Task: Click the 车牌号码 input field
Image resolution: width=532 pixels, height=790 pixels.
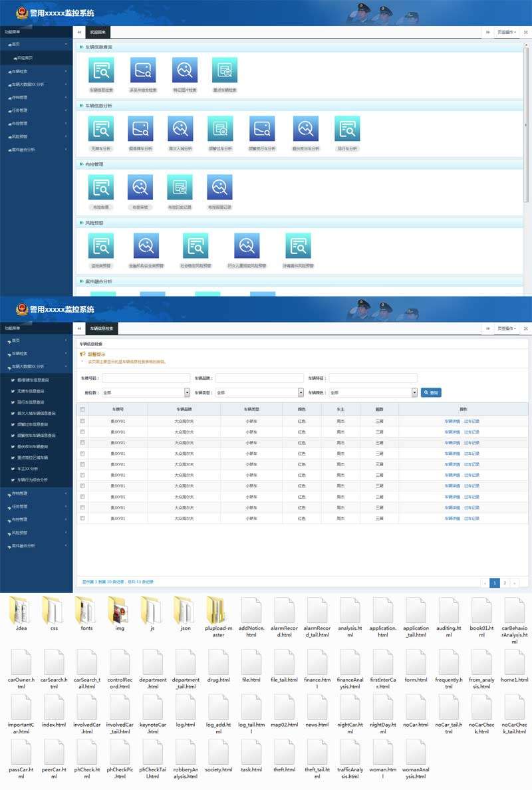Action: tap(146, 378)
